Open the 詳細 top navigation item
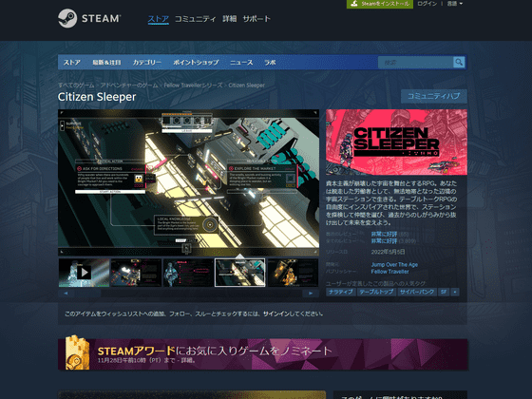This screenshot has width=532, height=399. pos(229,19)
